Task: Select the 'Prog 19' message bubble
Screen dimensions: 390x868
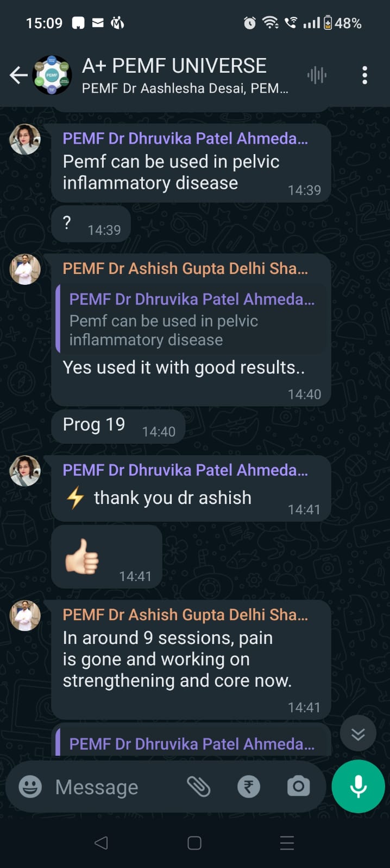Action: tap(118, 426)
